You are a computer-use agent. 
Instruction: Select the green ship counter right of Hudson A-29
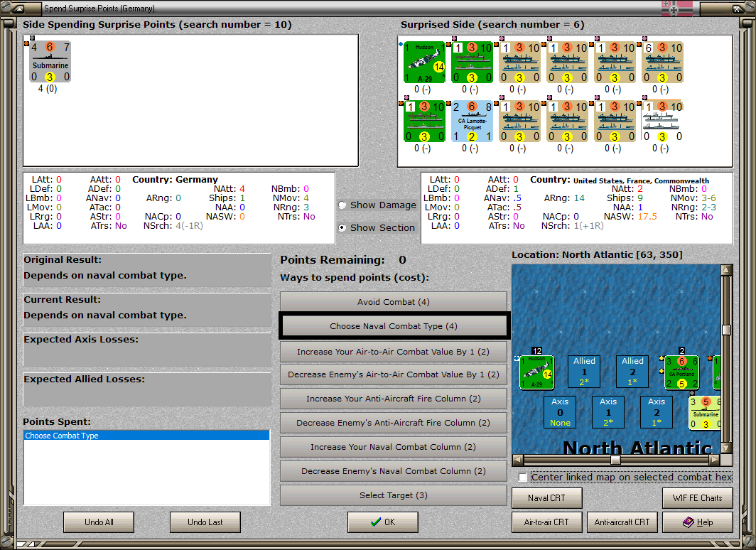[472, 63]
